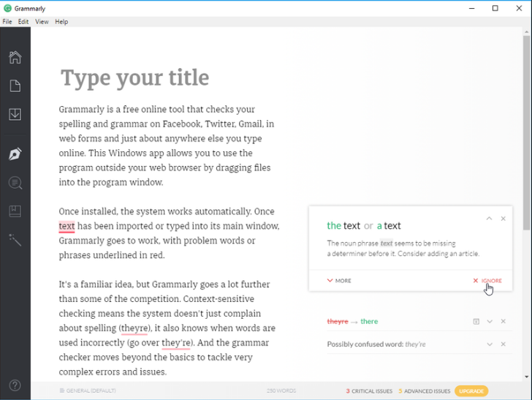Click the vertical scrollbar thumb
Image resolution: width=532 pixels, height=400 pixels.
(526, 132)
